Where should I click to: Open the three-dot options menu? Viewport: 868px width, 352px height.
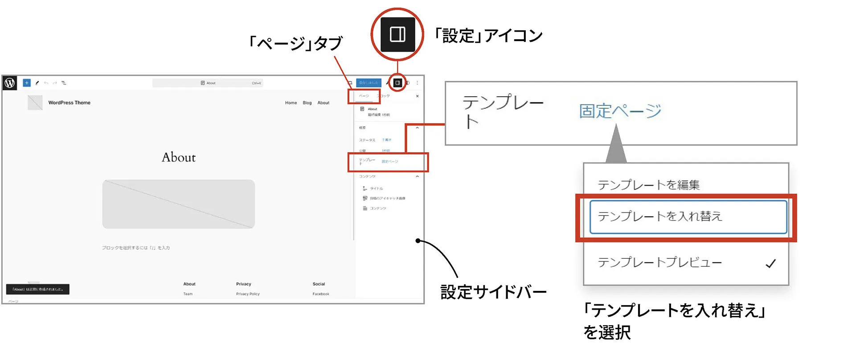pos(418,83)
